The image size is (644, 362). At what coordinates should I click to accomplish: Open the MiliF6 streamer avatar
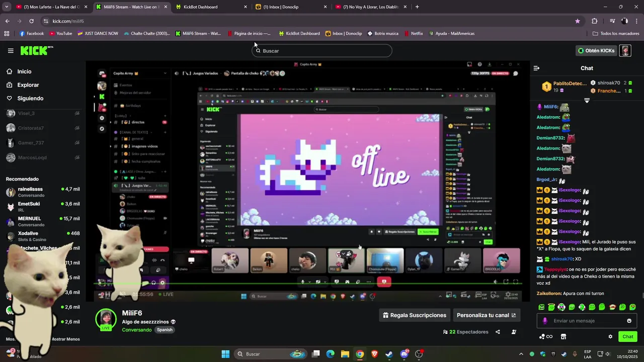[x=106, y=319]
